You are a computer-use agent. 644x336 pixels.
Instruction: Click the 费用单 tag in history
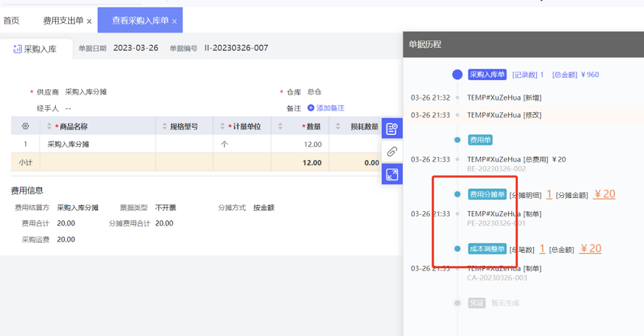point(480,139)
